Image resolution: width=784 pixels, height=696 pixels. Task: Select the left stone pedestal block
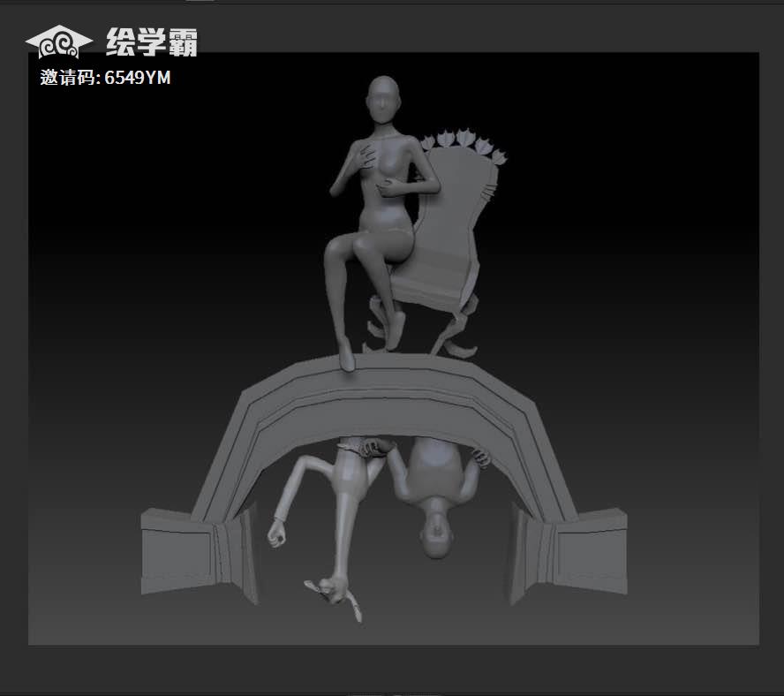pyautogui.click(x=199, y=555)
